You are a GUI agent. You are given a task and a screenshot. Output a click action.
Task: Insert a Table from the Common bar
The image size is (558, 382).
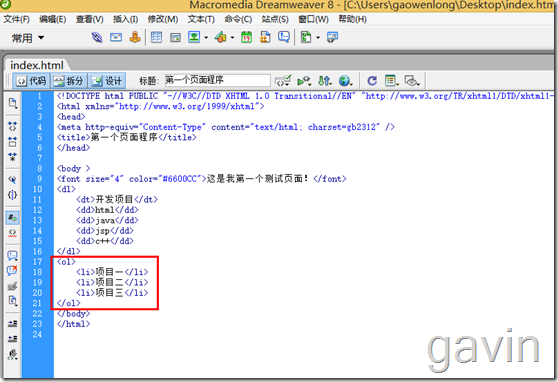156,37
